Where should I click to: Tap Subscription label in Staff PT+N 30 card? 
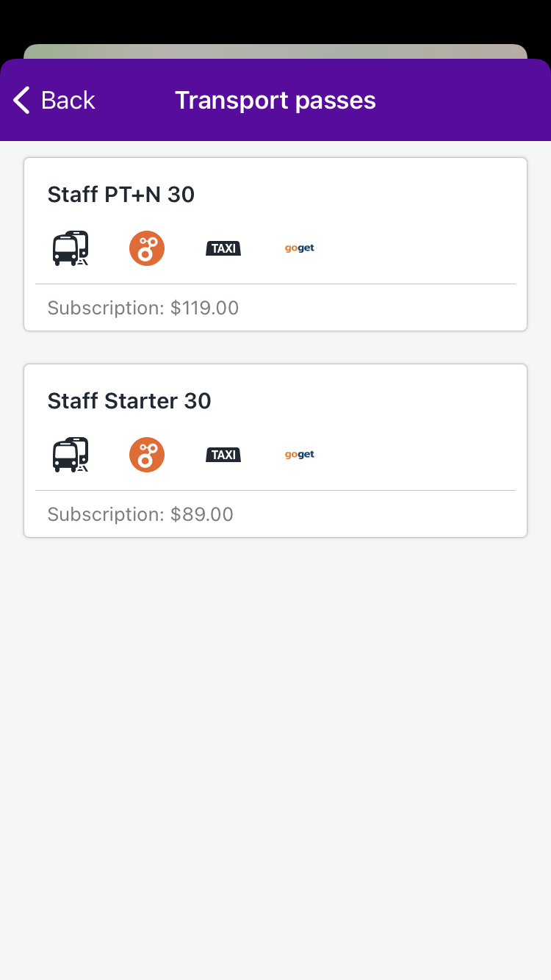106,308
